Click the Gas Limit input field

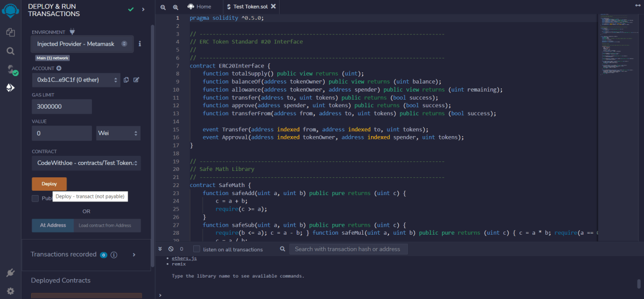point(62,107)
